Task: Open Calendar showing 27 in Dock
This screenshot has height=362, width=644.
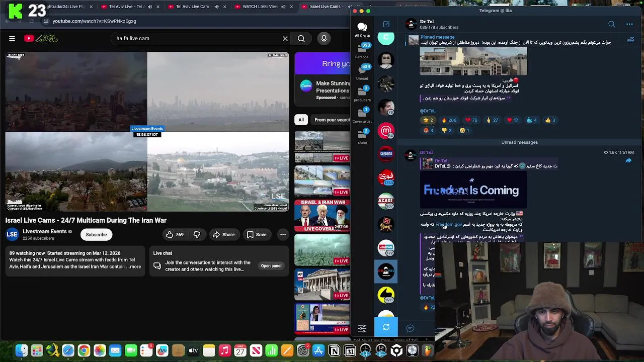Action: (240, 350)
